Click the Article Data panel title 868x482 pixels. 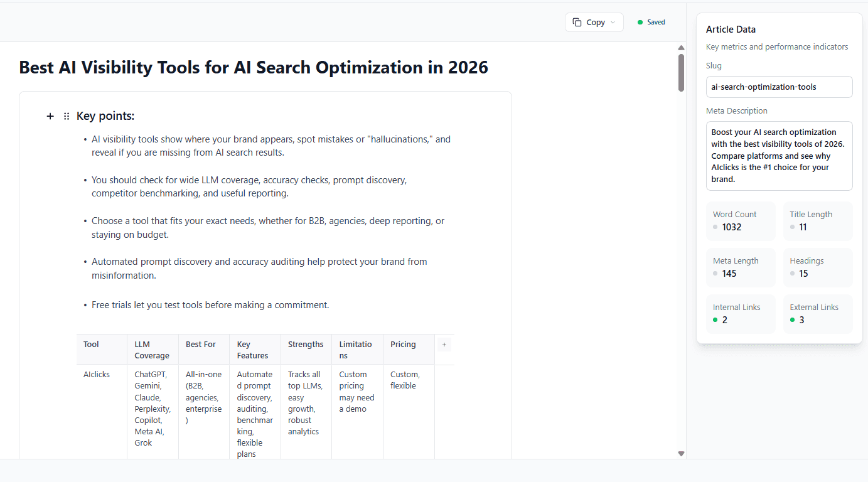point(731,29)
